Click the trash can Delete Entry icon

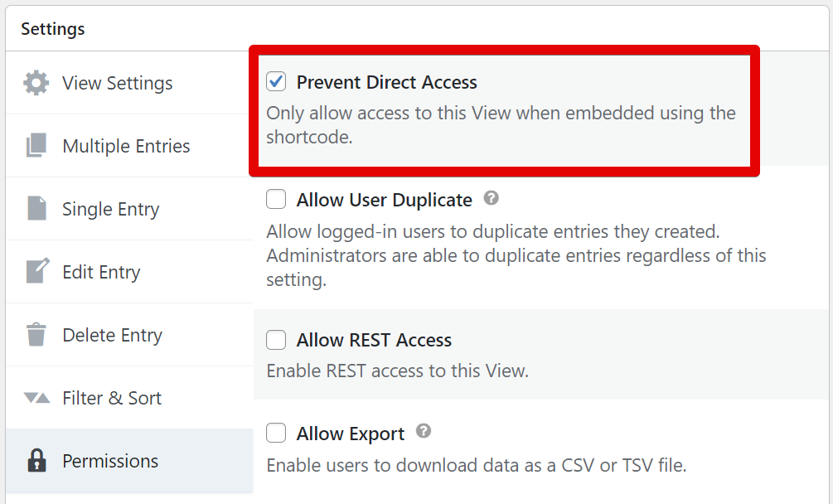36,335
